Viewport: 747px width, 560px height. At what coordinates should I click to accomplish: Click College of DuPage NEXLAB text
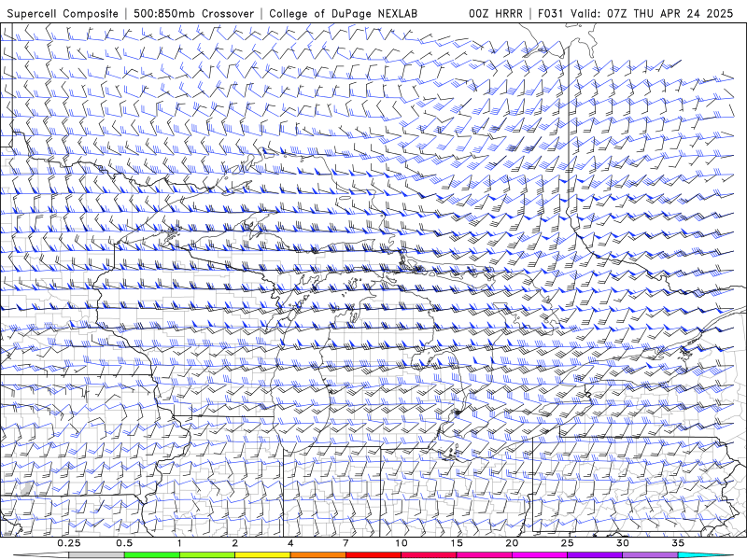(x=343, y=14)
